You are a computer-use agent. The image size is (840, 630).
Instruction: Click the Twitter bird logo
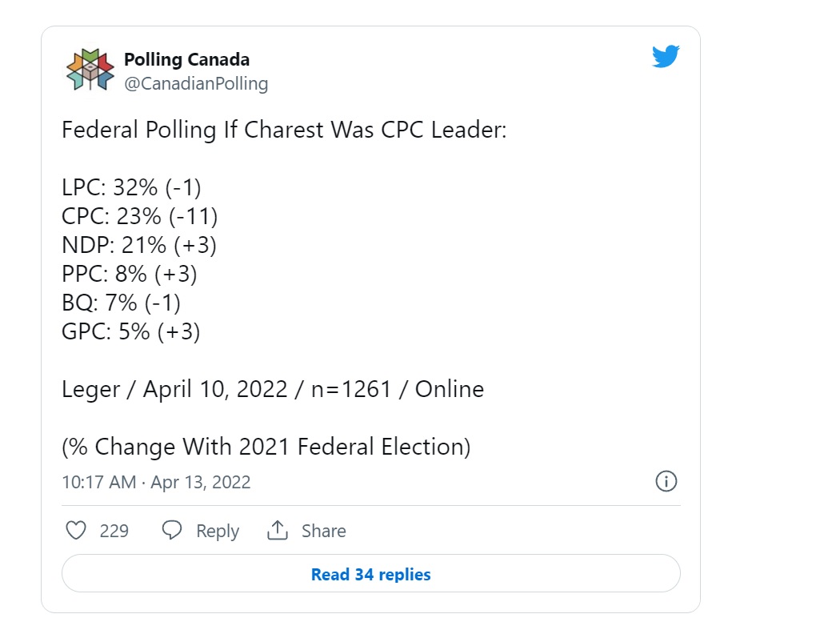(x=666, y=56)
